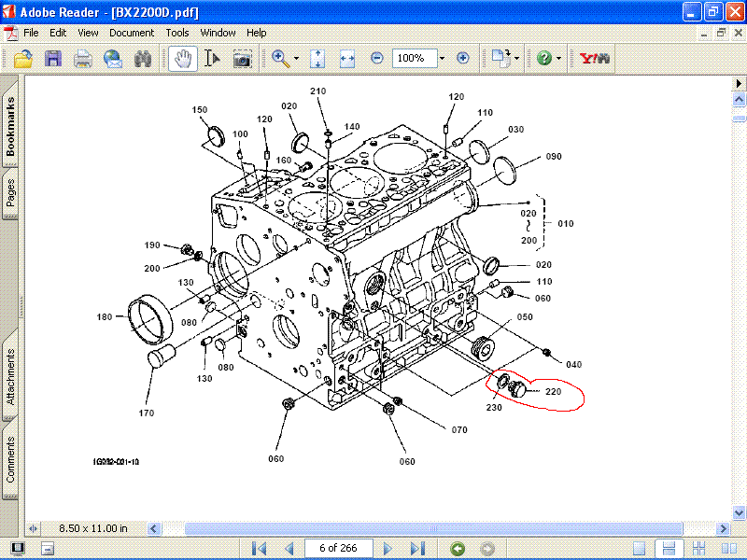
Task: Activate the Select Text tool
Action: (x=212, y=59)
